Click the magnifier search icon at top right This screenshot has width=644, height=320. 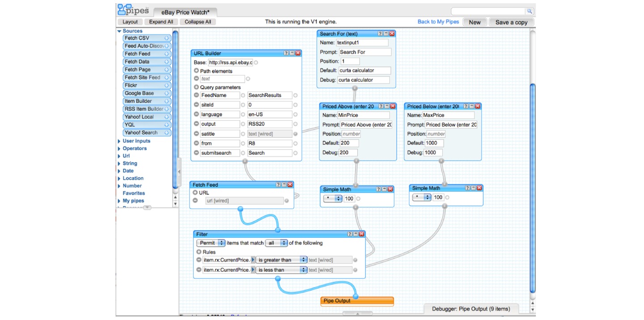pyautogui.click(x=530, y=11)
